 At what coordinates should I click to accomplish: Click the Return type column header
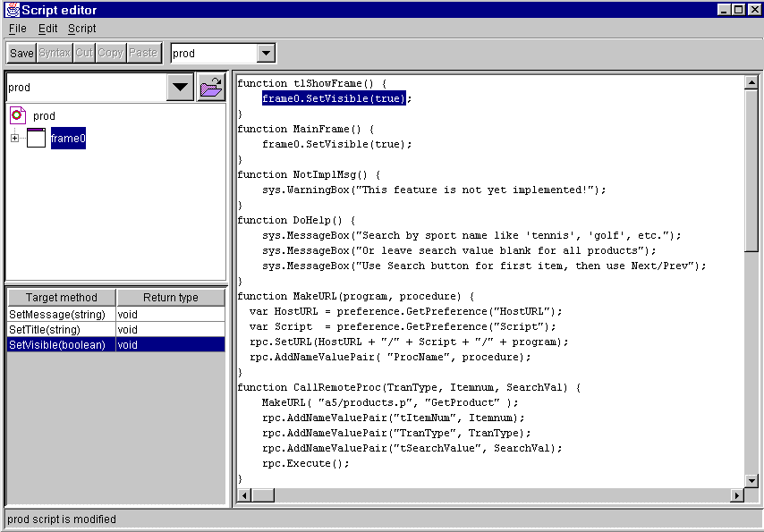click(170, 298)
